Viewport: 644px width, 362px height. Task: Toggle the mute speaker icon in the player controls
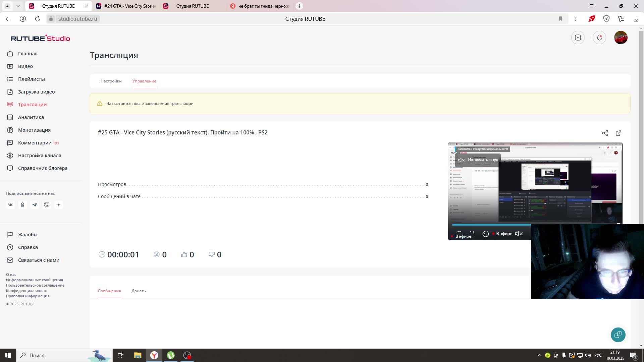(x=519, y=234)
